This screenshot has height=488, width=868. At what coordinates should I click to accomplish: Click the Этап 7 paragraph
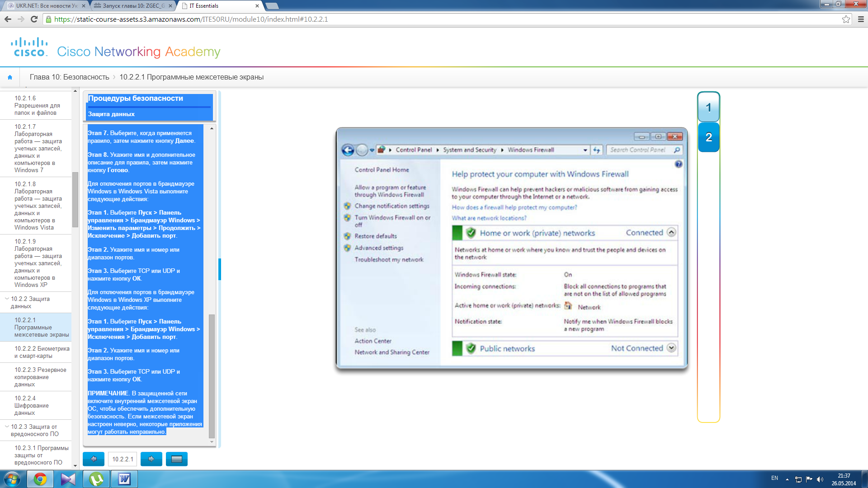[x=142, y=137]
